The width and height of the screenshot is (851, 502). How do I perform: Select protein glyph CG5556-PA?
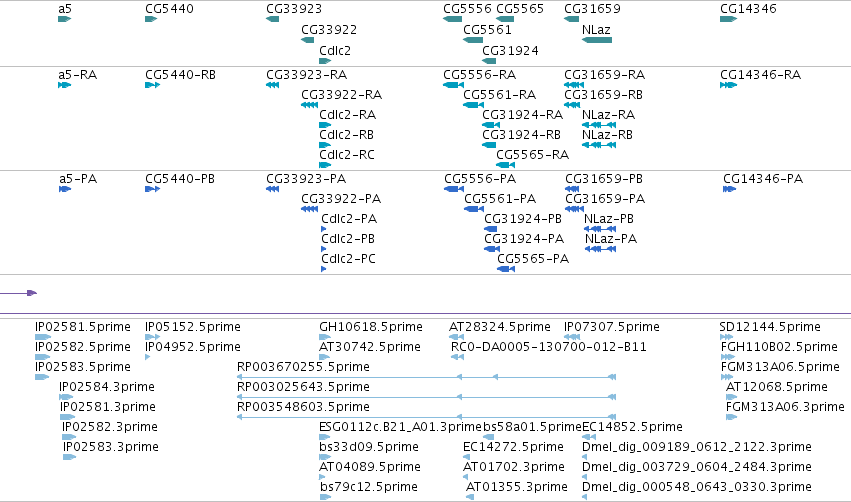[454, 189]
